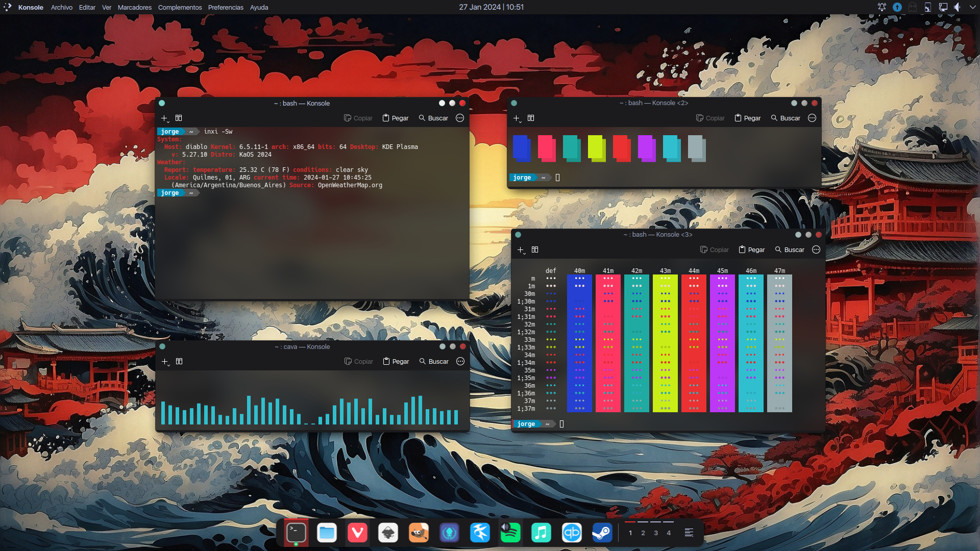
Task: Open the Complementos menu
Action: [180, 7]
